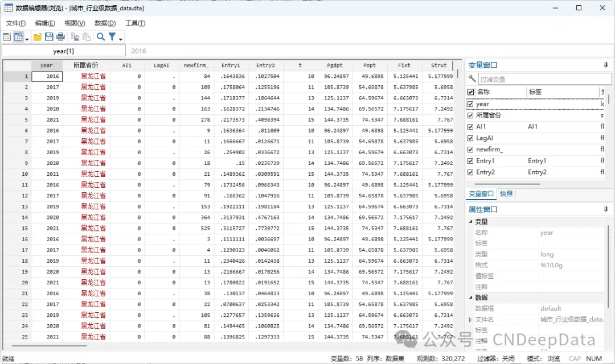Select row number 1 header
The width and height of the screenshot is (615, 364).
click(17, 76)
